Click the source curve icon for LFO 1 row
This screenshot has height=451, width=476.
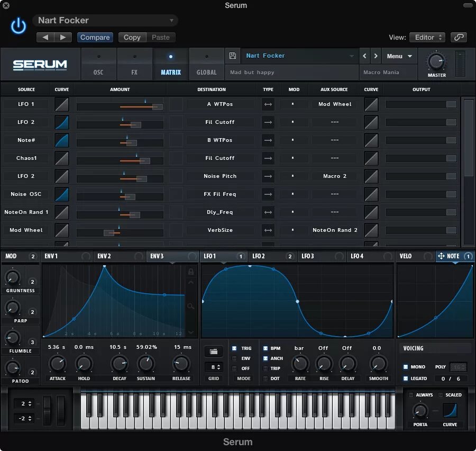62,104
